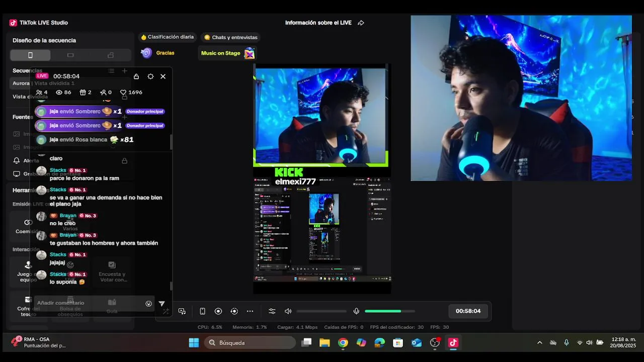Close the floating chat popup
This screenshot has width=644, height=362.
pos(163,76)
